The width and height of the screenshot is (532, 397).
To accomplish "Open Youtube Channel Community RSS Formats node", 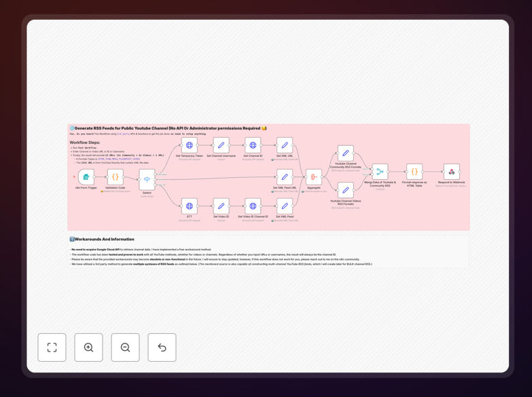I will [x=346, y=153].
